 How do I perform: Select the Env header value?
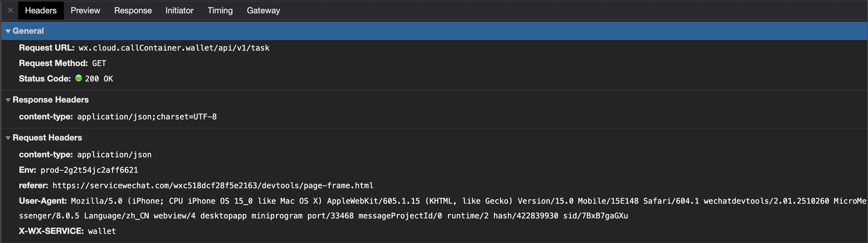coord(89,170)
